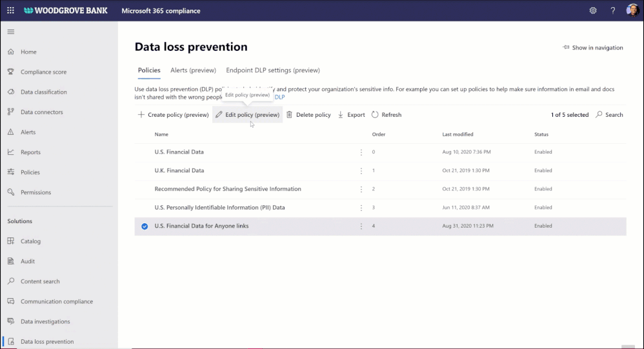
Task: Click Edit policy (preview) button
Action: coord(248,115)
